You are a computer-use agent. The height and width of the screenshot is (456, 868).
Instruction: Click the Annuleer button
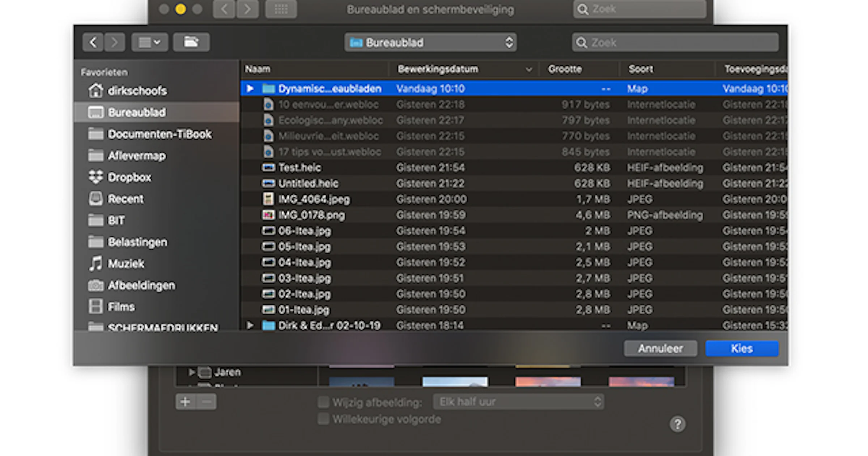(660, 349)
